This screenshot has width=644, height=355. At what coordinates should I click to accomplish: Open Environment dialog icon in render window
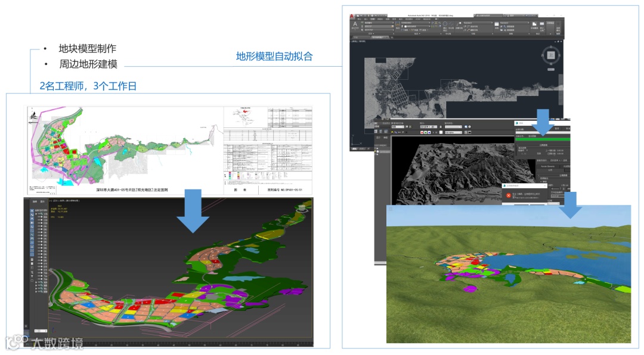(x=469, y=127)
